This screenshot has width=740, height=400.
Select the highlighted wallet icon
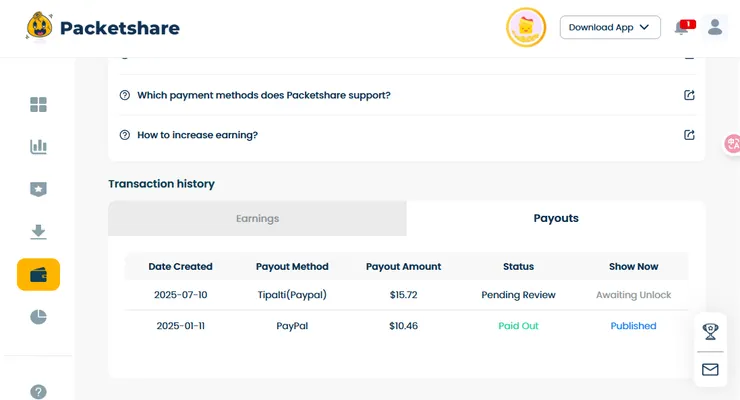point(38,275)
